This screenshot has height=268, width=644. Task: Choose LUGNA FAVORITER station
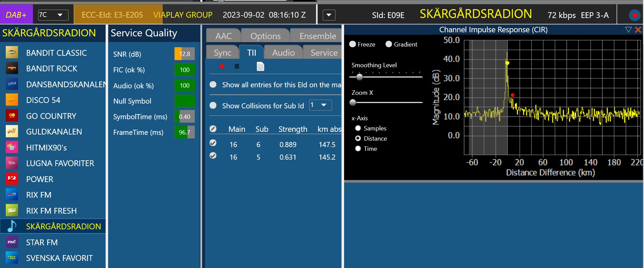click(x=60, y=163)
